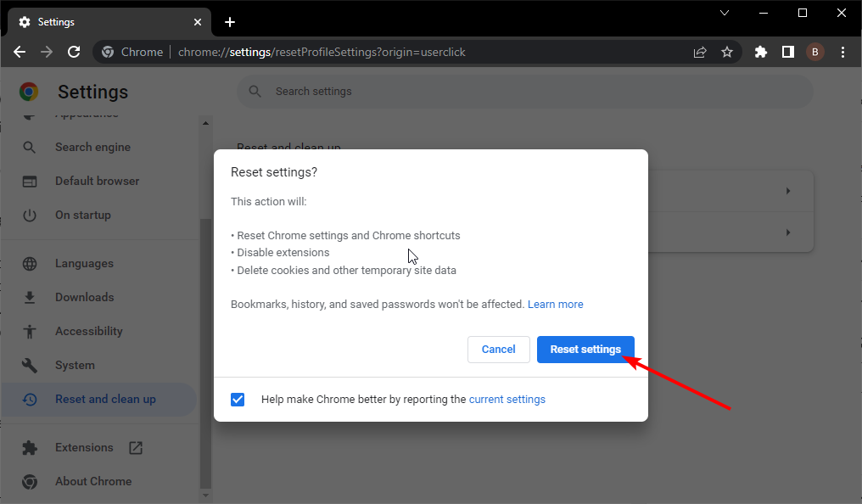Click the sidebar scrollbar up arrow
862x504 pixels.
(x=205, y=123)
